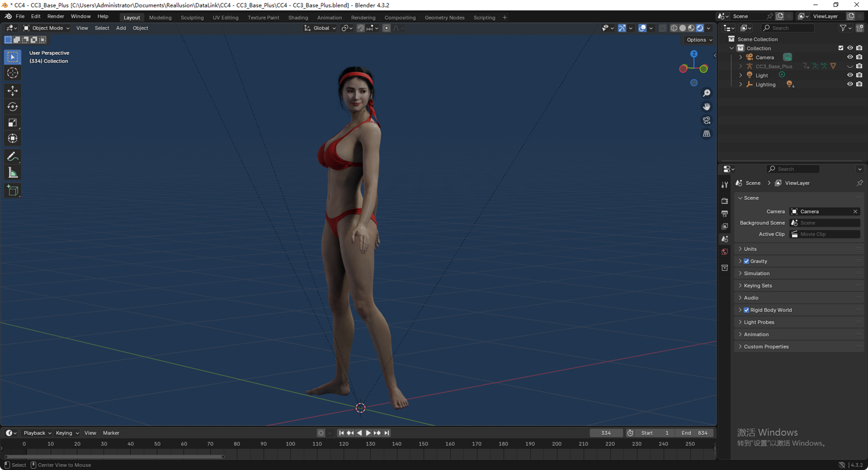
Task: Open the World properties tab
Action: [724, 252]
